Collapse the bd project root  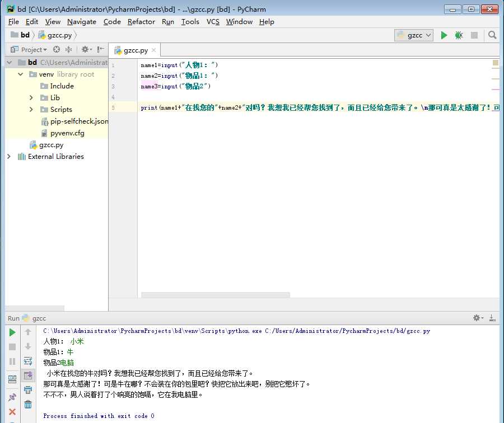pyautogui.click(x=10, y=62)
